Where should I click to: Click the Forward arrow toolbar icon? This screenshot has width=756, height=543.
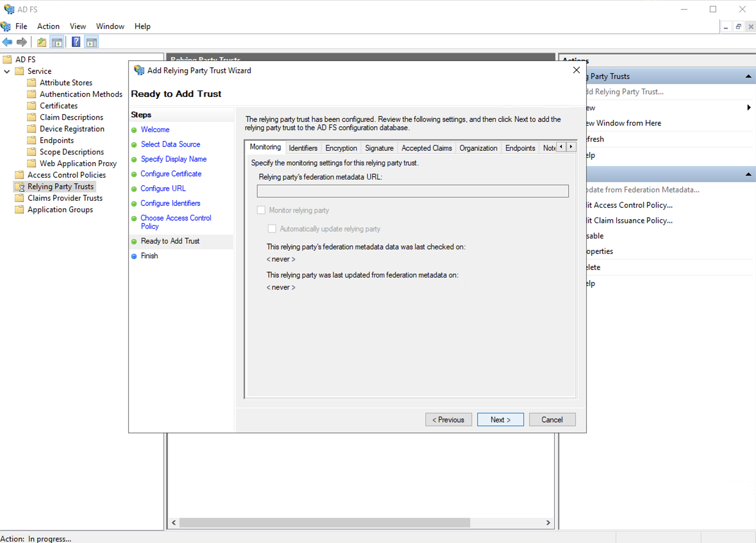tap(22, 42)
